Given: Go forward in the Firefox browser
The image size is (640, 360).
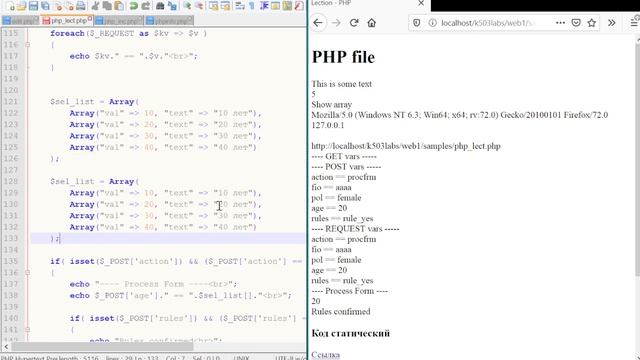Looking at the screenshot, I should tap(336, 23).
